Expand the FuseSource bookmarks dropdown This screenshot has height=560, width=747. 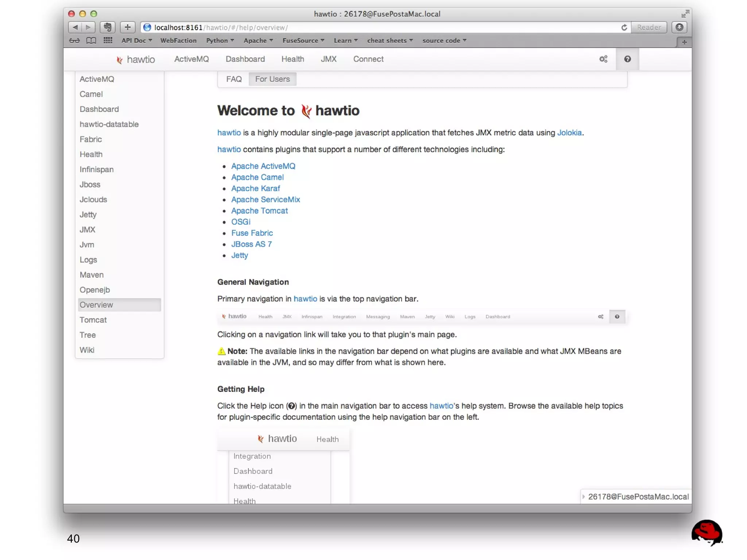[x=303, y=40]
